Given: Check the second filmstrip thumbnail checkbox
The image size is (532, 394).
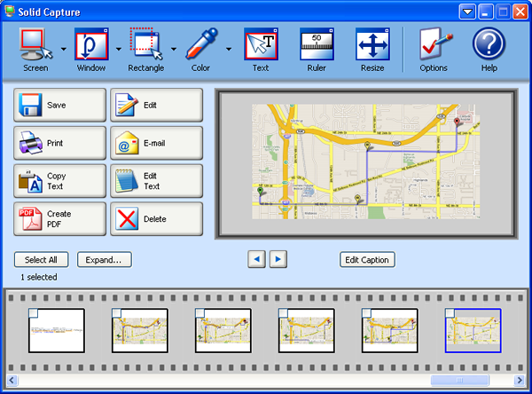Looking at the screenshot, I should 116,313.
